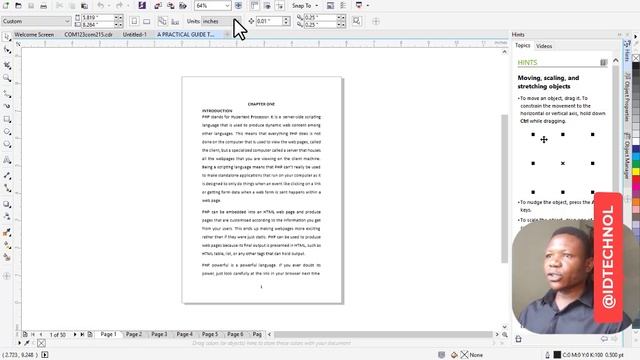The width and height of the screenshot is (640, 360).
Task: Click in the nudge distance field showing 0.01
Action: pyautogui.click(x=269, y=21)
